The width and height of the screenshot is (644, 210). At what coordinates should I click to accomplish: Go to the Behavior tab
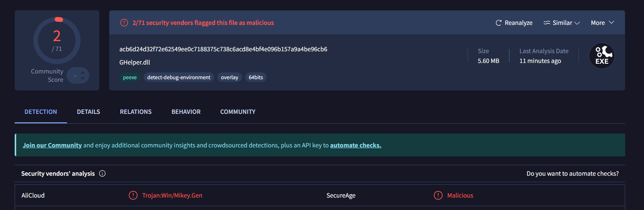click(x=186, y=112)
